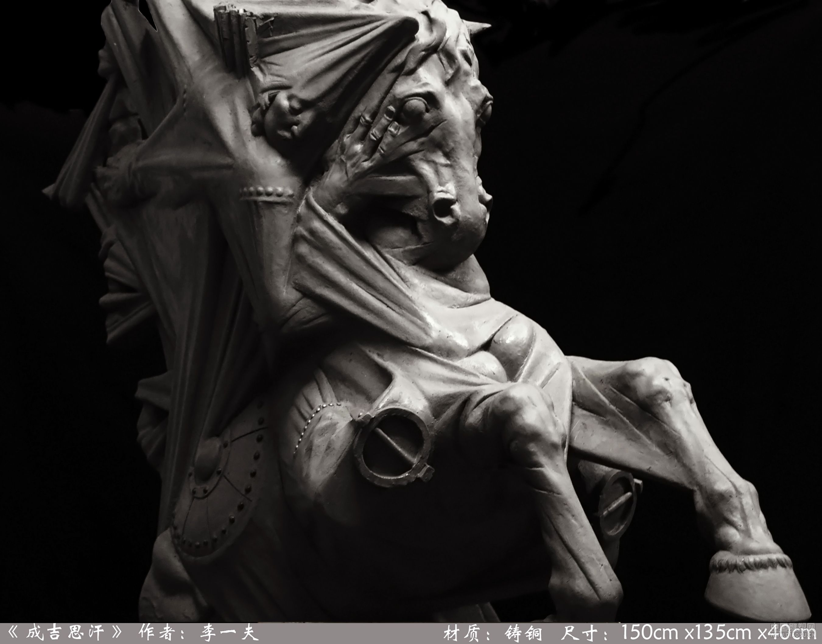
Task: Click the material text 材质：铸铜
Action: (x=493, y=633)
